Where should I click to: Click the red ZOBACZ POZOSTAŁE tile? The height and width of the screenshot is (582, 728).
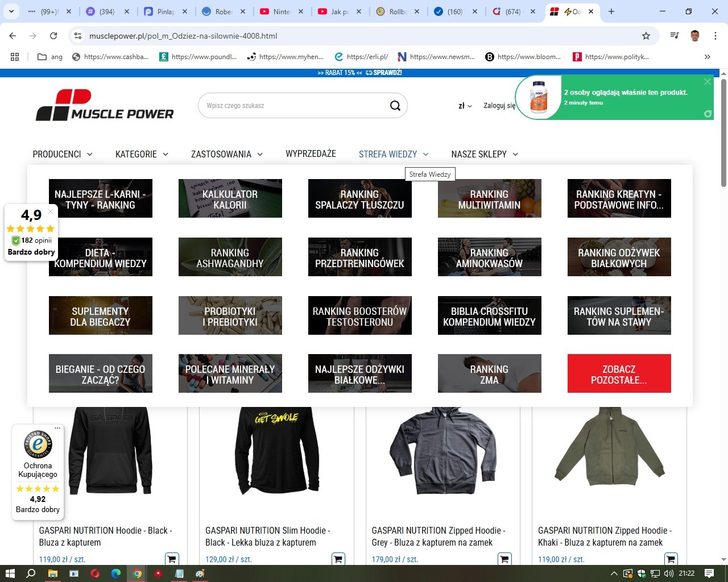[619, 373]
